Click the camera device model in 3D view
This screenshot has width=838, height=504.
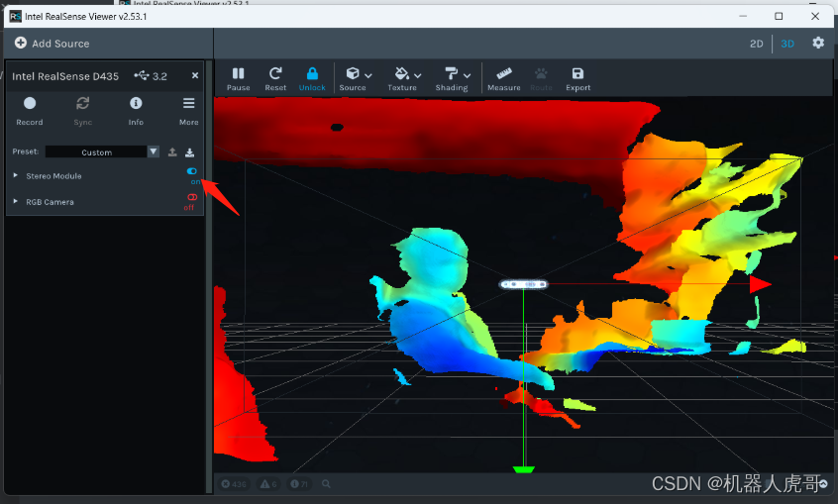pos(524,284)
